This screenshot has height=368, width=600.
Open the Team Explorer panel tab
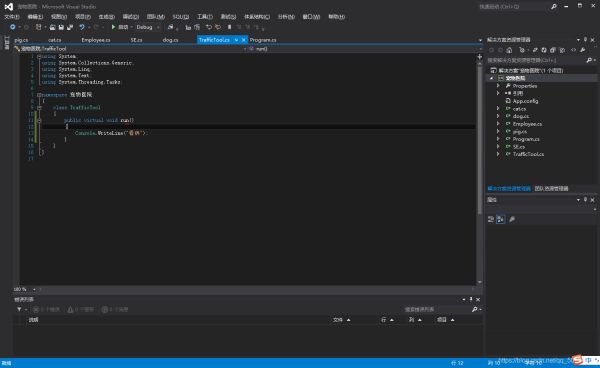[551, 189]
